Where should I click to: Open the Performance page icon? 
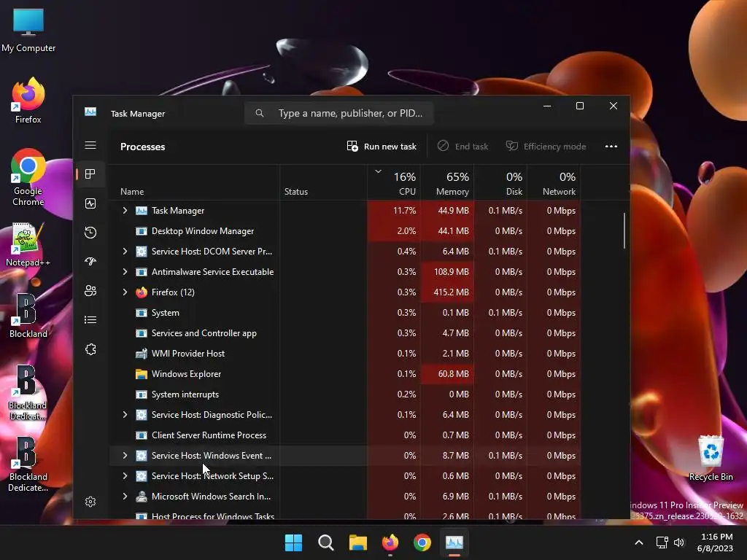tap(90, 203)
